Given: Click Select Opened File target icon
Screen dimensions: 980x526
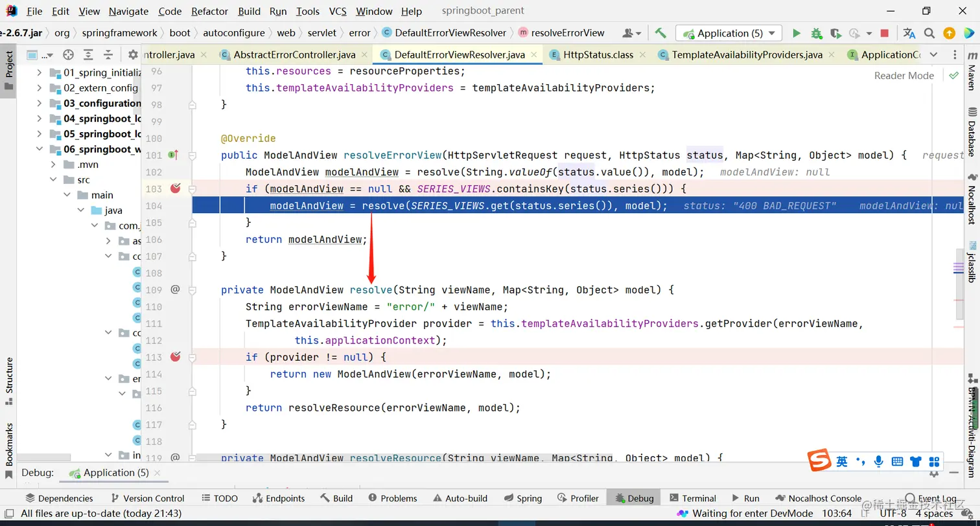Looking at the screenshot, I should click(x=68, y=55).
